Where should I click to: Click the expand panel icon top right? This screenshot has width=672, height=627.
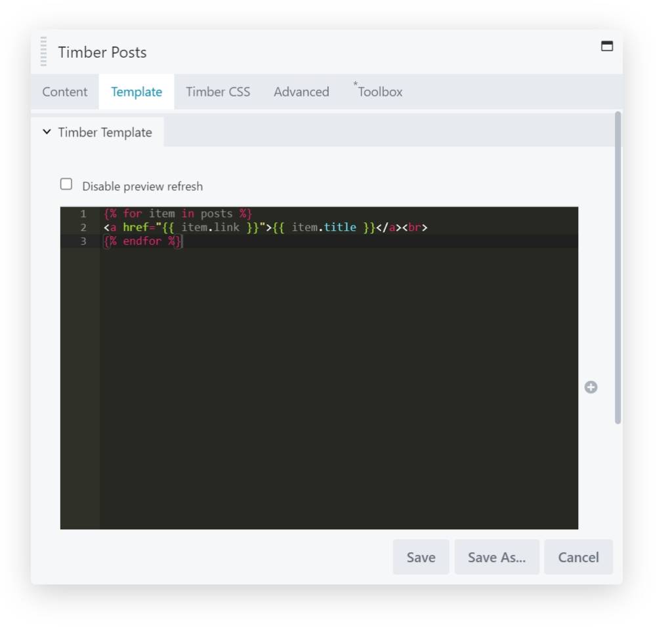pos(607,47)
